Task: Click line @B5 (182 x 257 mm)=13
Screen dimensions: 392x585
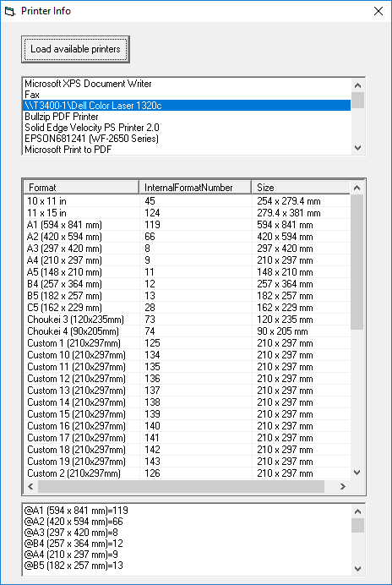Action: 73,566
